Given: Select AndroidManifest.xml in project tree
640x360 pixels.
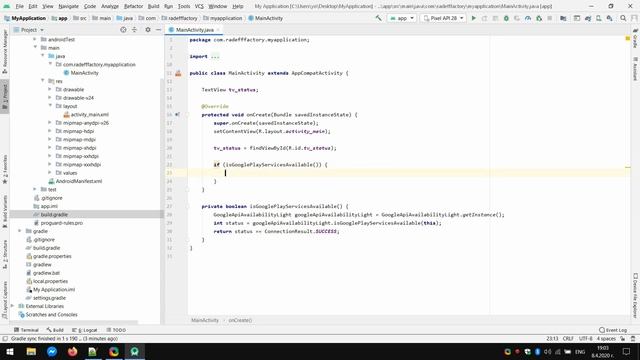Looking at the screenshot, I should pyautogui.click(x=75, y=181).
